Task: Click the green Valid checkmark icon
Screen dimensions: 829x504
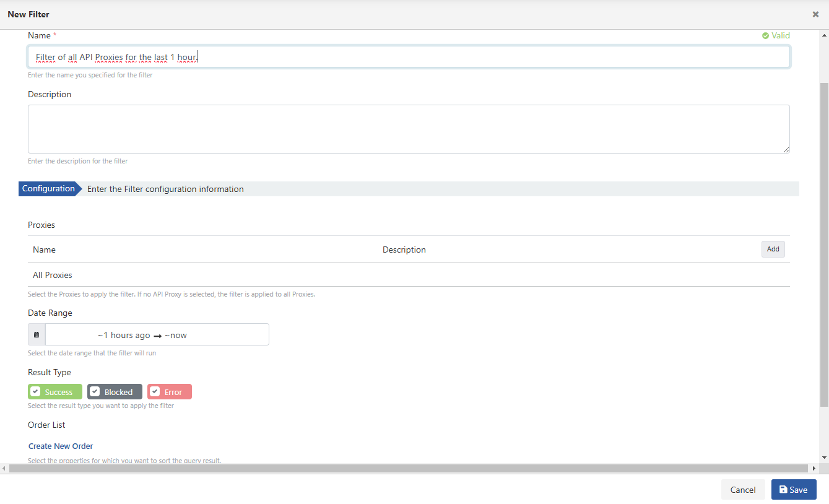Action: tap(765, 36)
